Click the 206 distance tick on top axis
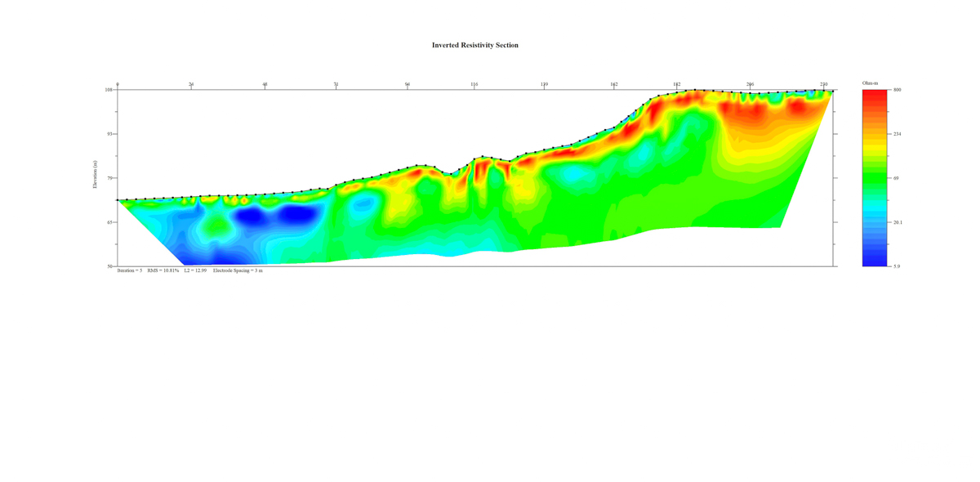980x482 pixels. click(x=750, y=84)
